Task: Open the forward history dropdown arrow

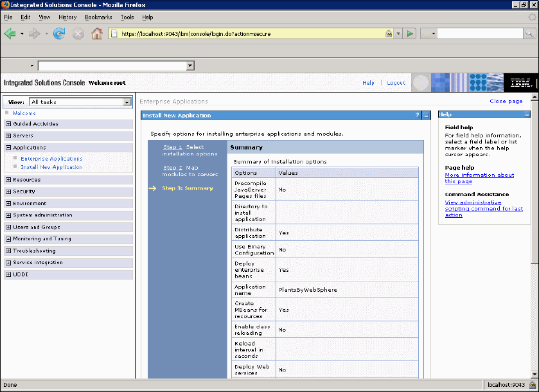Action: [x=46, y=33]
